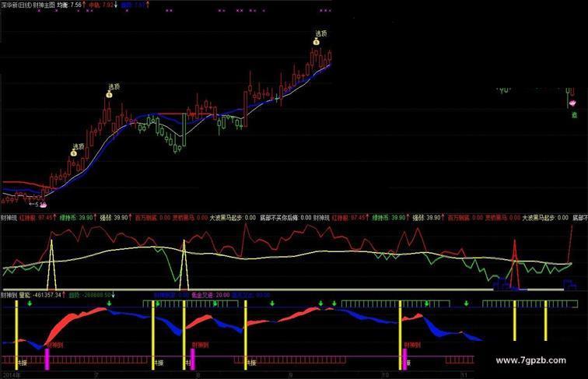Select month 9 on the time axis

291,375
